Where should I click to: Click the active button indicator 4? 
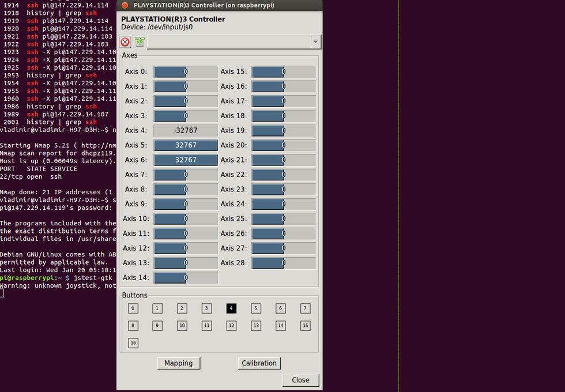(x=231, y=308)
